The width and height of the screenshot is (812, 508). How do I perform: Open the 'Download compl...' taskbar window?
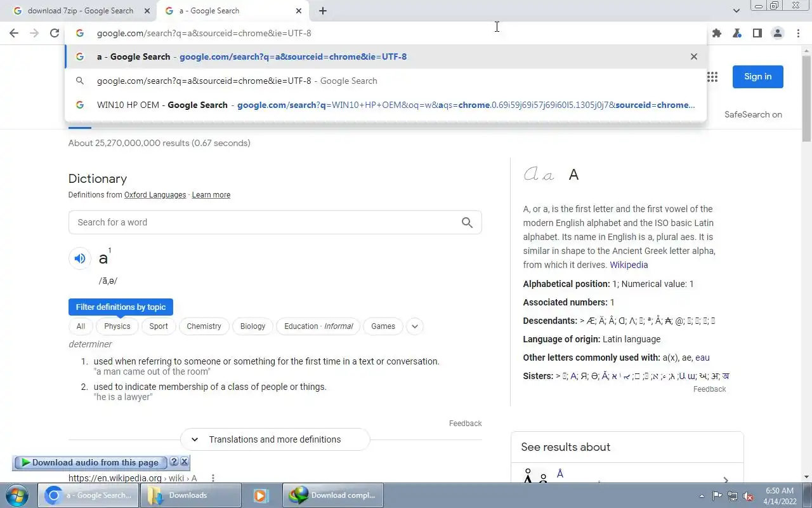point(333,495)
